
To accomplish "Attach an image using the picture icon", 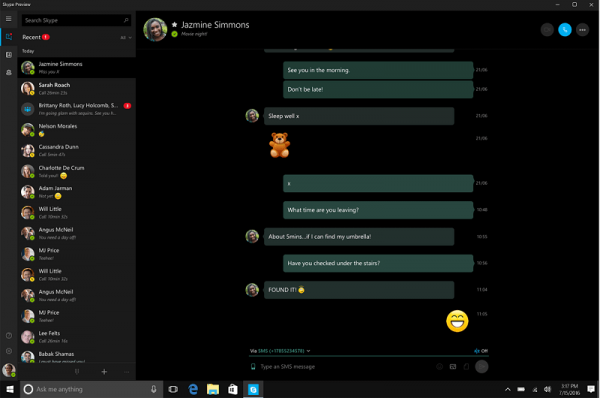I will [453, 367].
